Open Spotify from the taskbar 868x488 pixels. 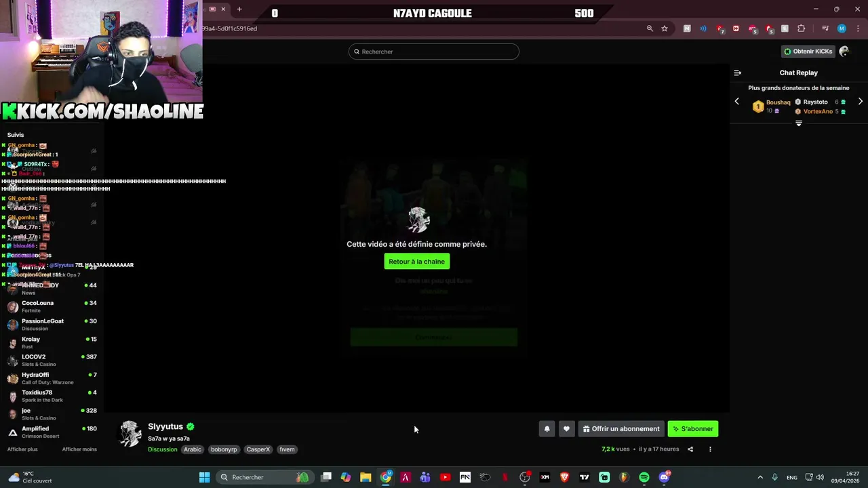point(644,477)
